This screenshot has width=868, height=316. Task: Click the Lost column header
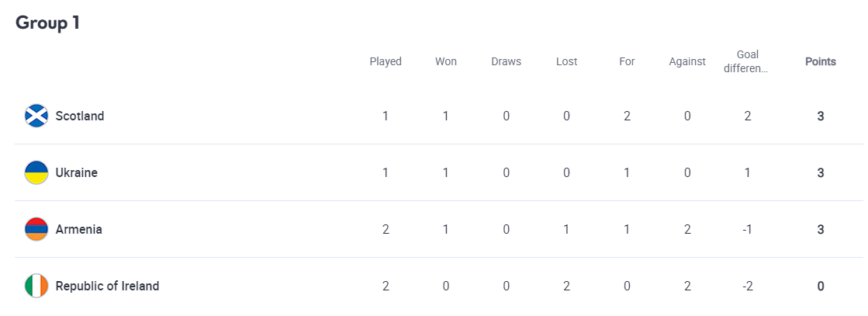click(567, 61)
